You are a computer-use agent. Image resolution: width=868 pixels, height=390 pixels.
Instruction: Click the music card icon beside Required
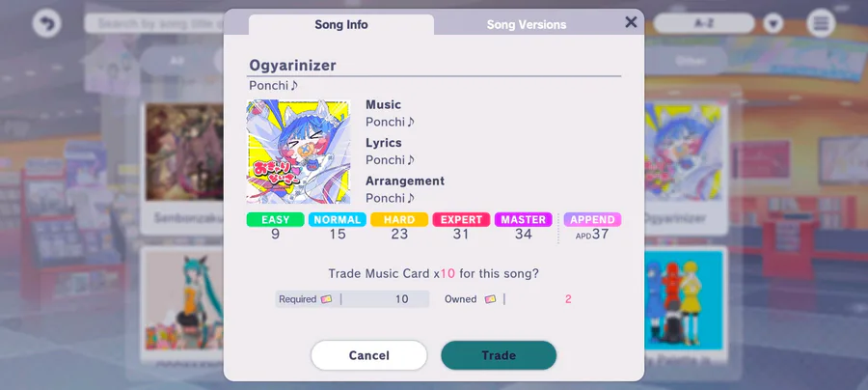coord(327,299)
